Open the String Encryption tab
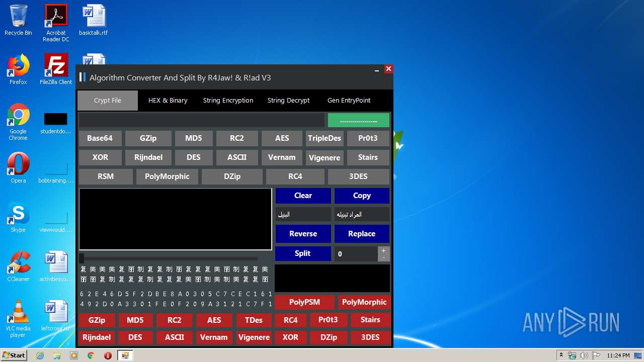 [x=228, y=101]
